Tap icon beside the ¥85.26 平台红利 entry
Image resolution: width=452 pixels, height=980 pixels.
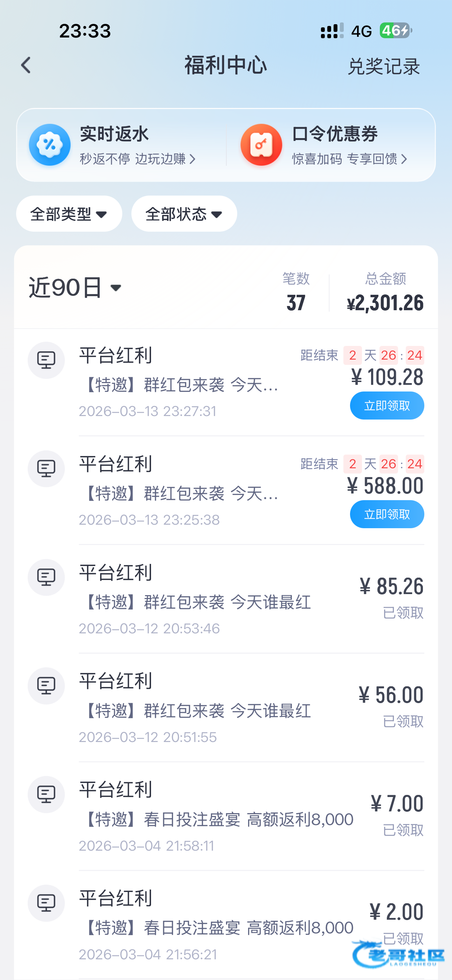[x=46, y=577]
